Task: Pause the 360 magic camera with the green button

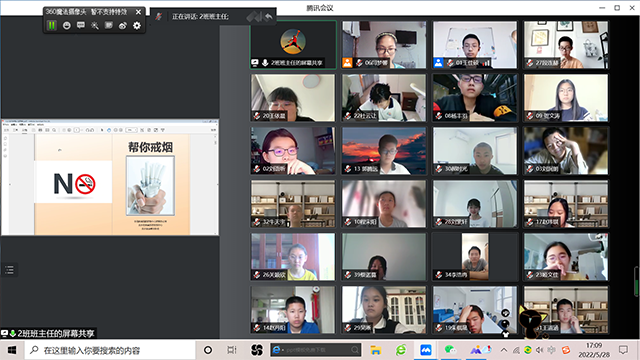Action: click(x=51, y=25)
